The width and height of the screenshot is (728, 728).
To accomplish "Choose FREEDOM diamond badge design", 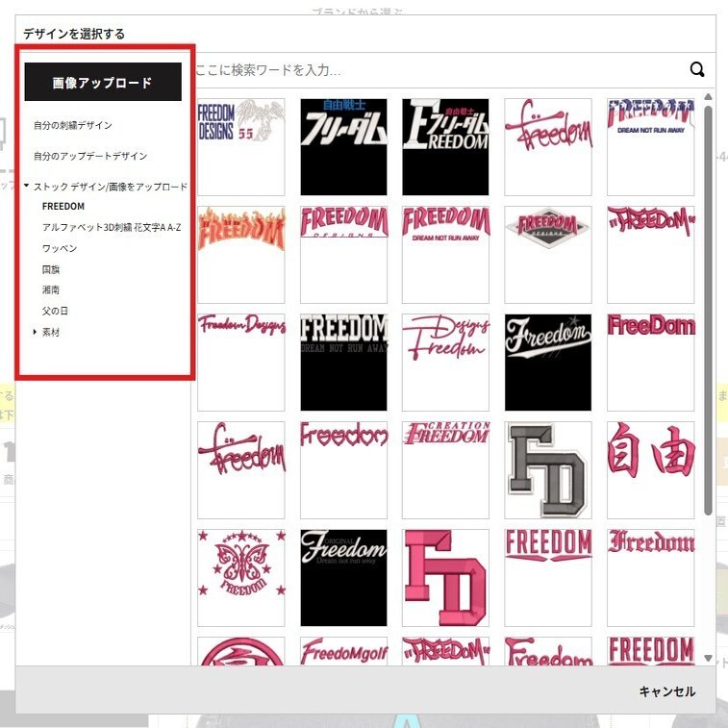I will point(548,255).
